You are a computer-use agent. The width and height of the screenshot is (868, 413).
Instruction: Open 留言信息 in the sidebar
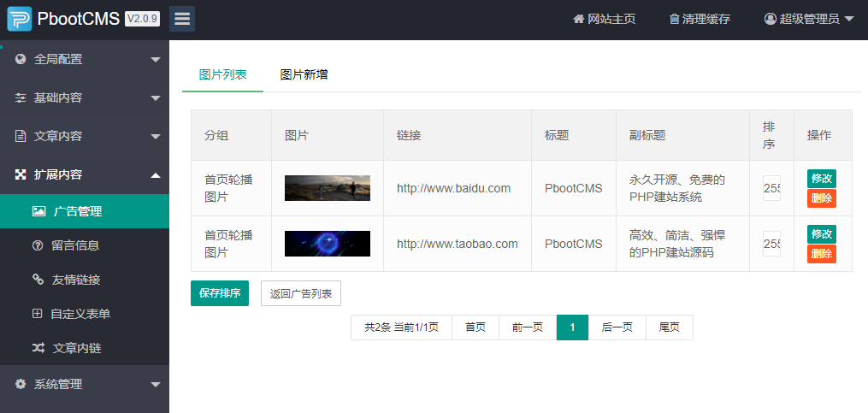point(85,245)
